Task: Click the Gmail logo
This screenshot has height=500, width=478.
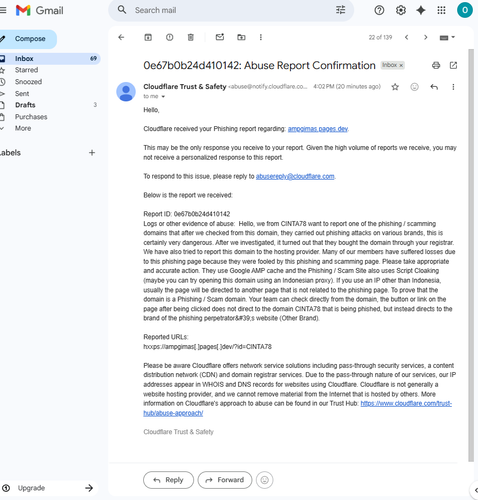Action: coord(40,10)
